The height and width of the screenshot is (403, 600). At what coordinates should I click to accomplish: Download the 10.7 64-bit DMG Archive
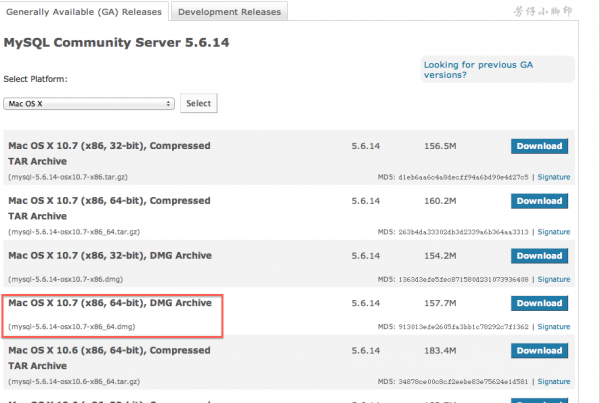(539, 303)
